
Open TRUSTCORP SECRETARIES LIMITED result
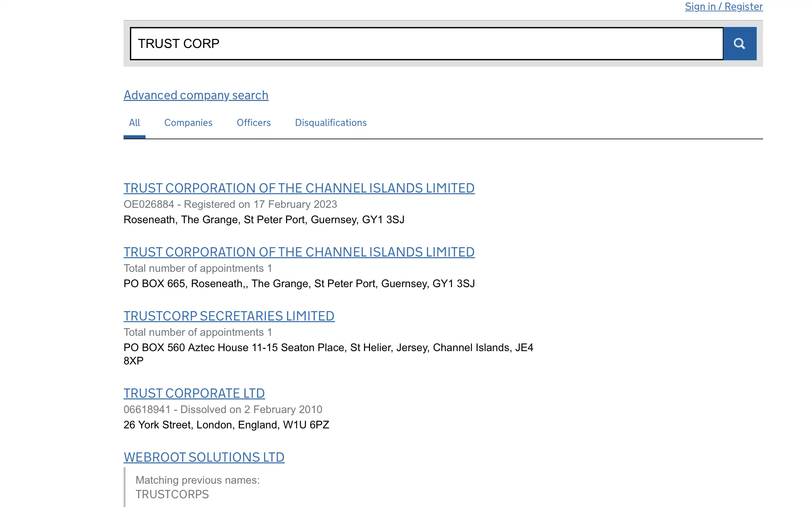[229, 316]
